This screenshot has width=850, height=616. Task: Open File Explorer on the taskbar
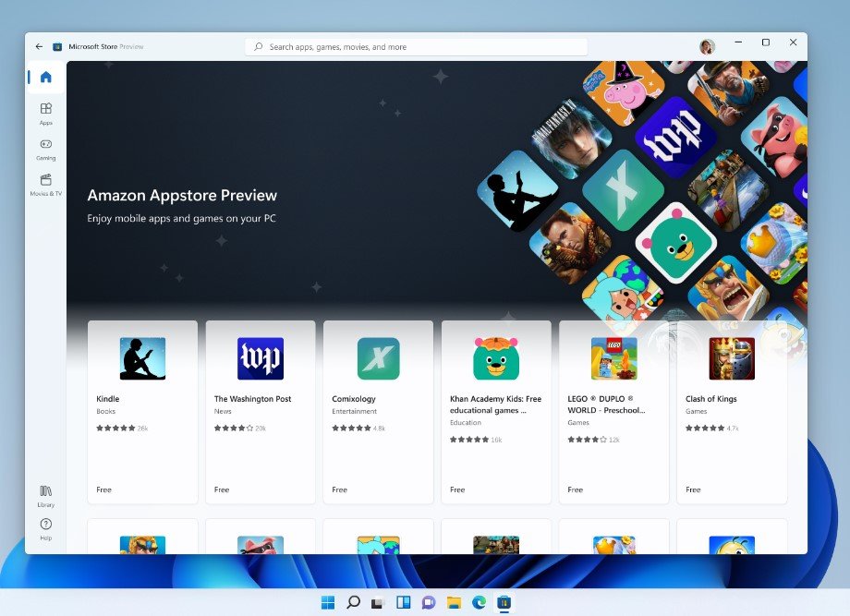[x=454, y=602]
